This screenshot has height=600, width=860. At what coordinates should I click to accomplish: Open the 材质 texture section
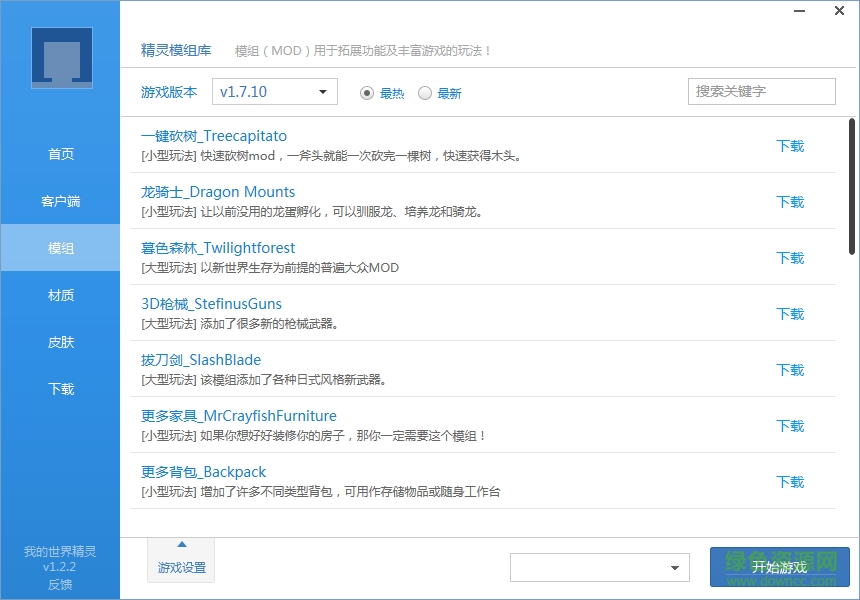click(60, 295)
